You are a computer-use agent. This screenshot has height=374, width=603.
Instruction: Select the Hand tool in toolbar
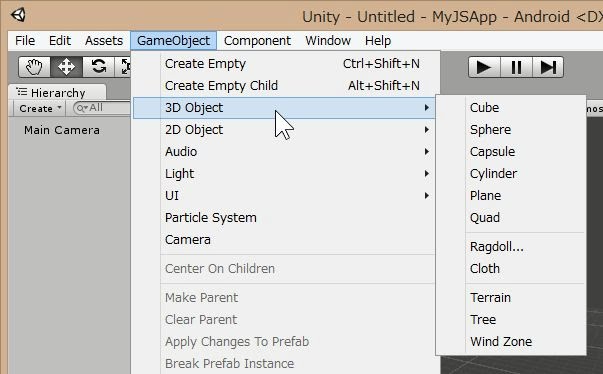click(x=35, y=67)
